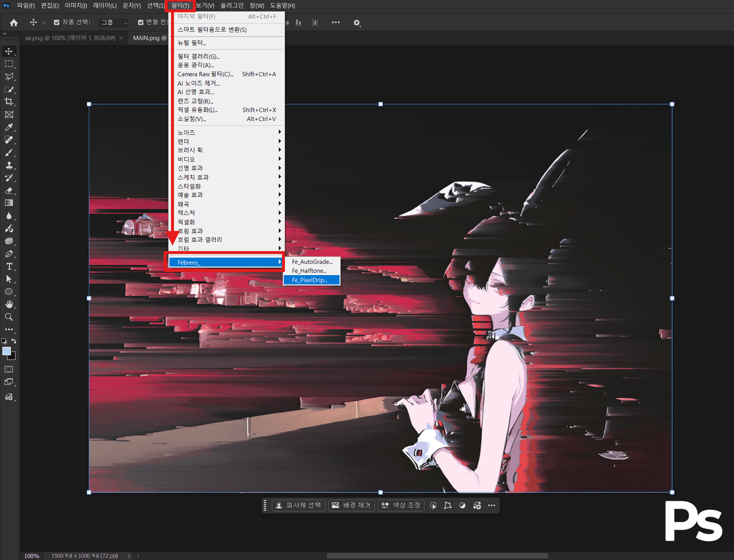
Task: Open 필터 갤러리(G)... from the Filter menu
Action: [x=226, y=56]
